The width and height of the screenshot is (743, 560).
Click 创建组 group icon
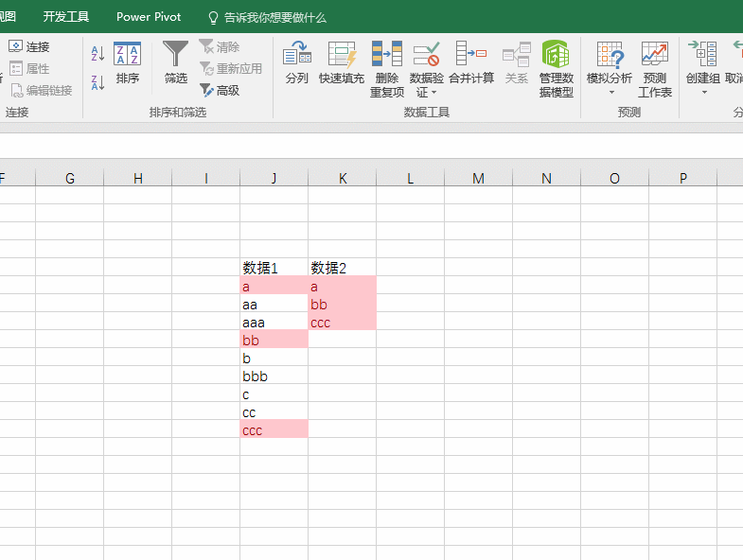[x=702, y=54]
